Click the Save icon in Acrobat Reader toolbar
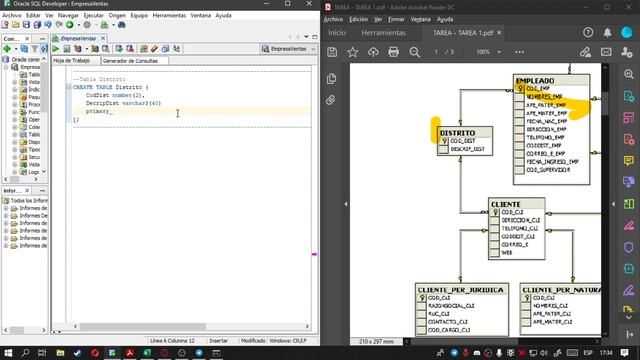The image size is (640, 360). tap(332, 52)
